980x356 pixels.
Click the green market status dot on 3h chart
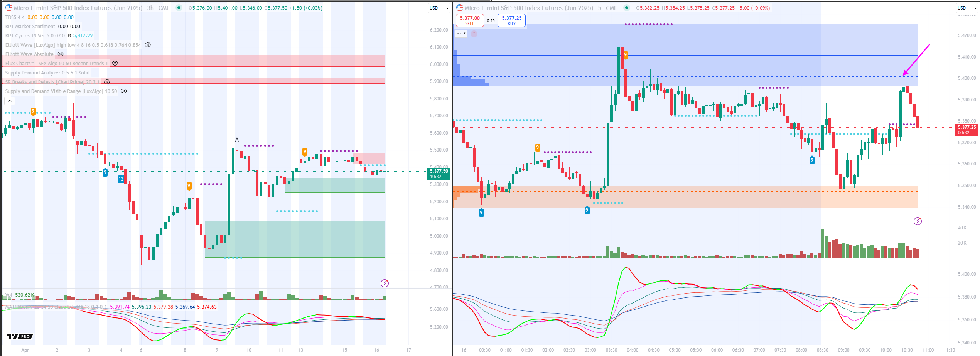pos(179,8)
